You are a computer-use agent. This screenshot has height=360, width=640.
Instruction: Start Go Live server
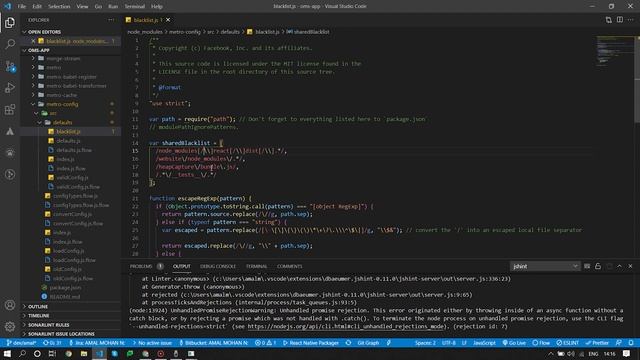514,343
